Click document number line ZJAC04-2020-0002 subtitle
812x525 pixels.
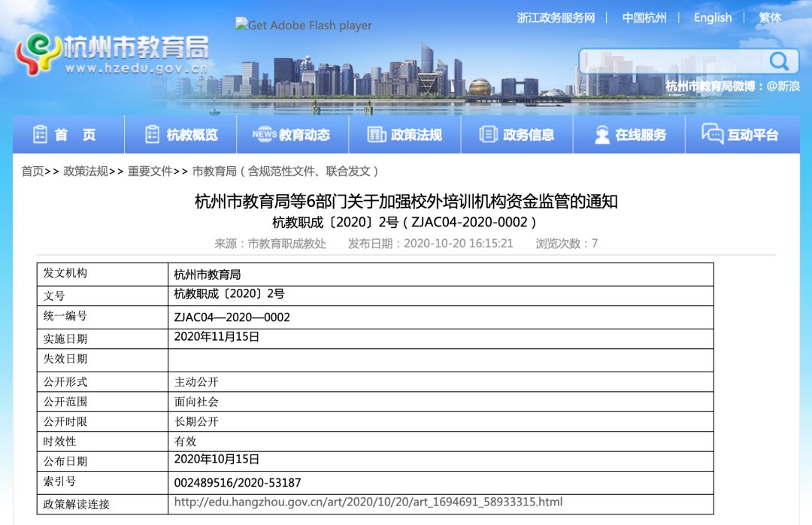pos(404,223)
